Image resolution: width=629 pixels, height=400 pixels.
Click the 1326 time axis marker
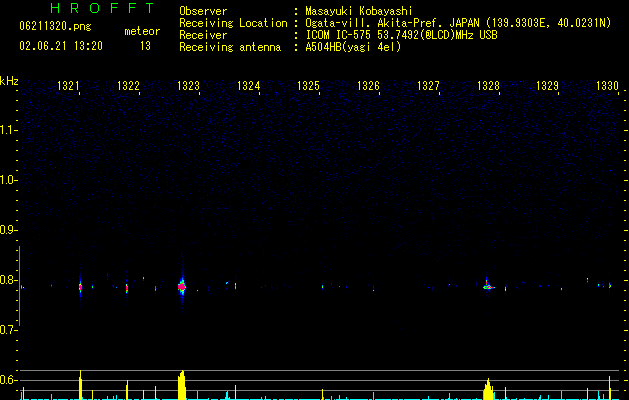tap(368, 86)
